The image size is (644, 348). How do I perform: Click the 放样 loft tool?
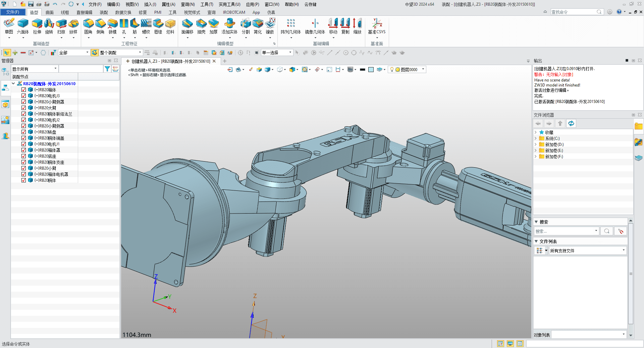point(73,26)
